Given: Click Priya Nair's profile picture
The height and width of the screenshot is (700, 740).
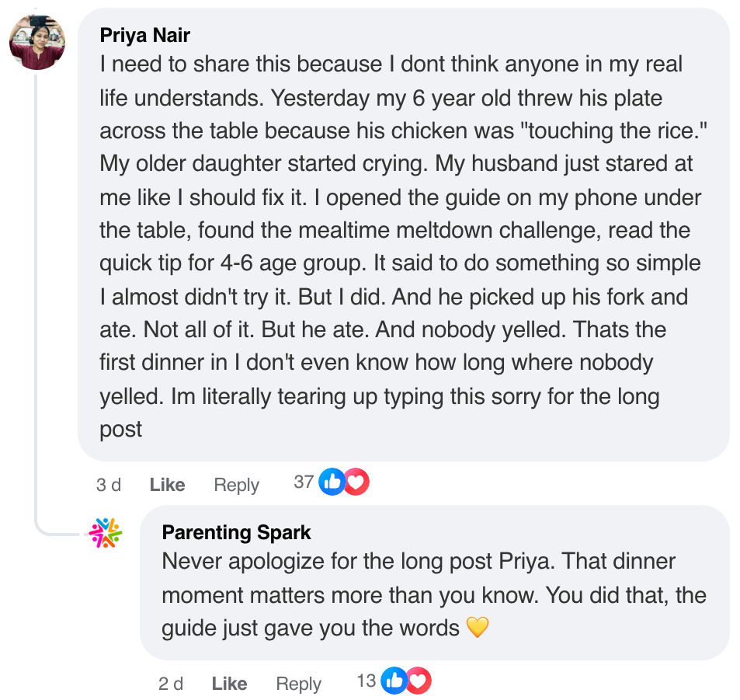Looking at the screenshot, I should point(37,41).
